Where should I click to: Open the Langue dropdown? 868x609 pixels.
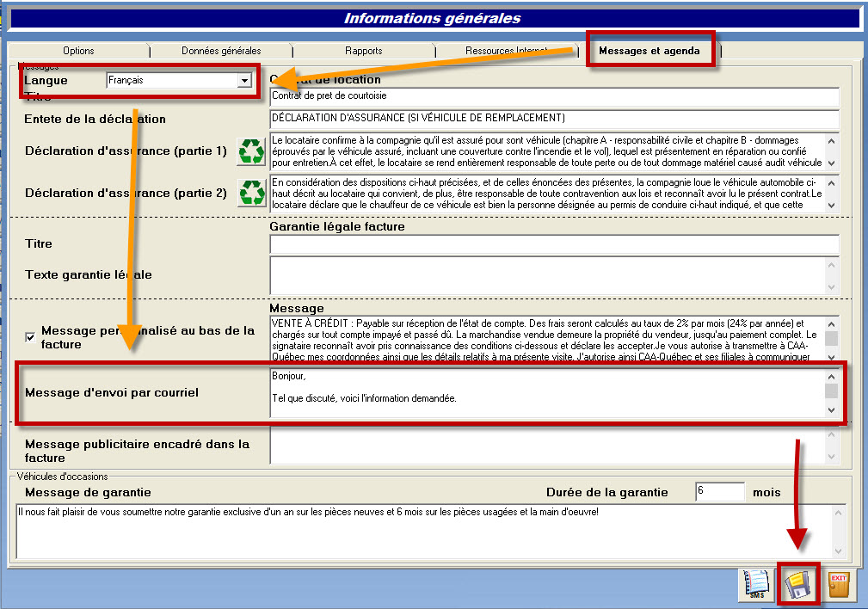[x=244, y=81]
